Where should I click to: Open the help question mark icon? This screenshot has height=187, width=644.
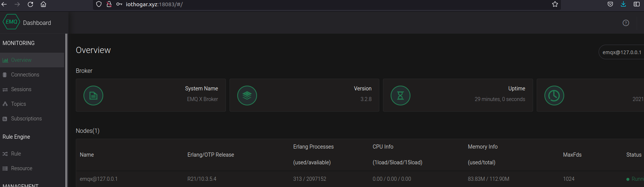point(626,23)
